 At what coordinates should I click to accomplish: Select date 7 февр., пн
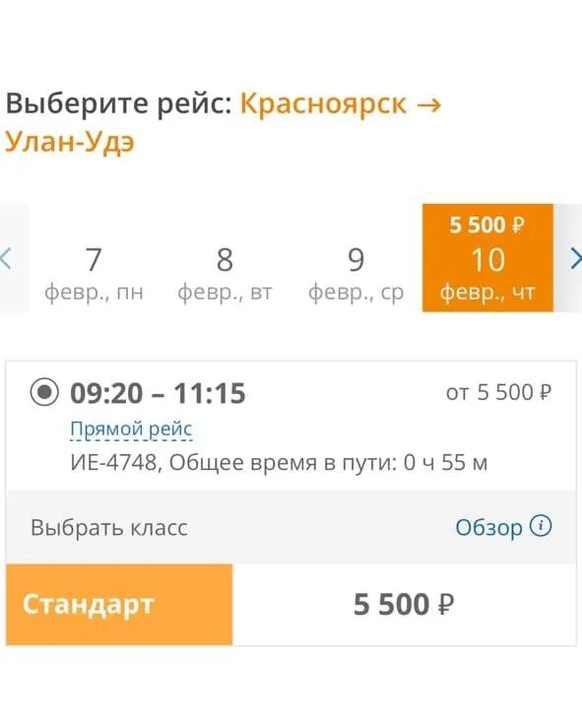[94, 273]
